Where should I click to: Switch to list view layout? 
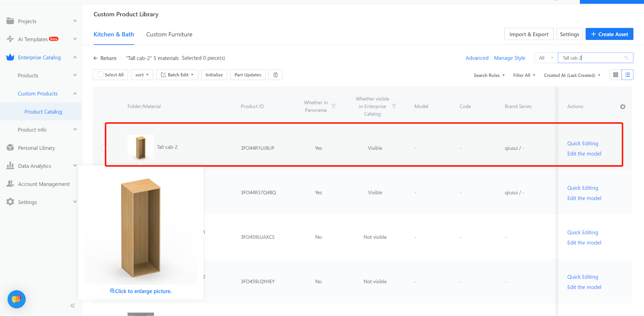pos(627,75)
